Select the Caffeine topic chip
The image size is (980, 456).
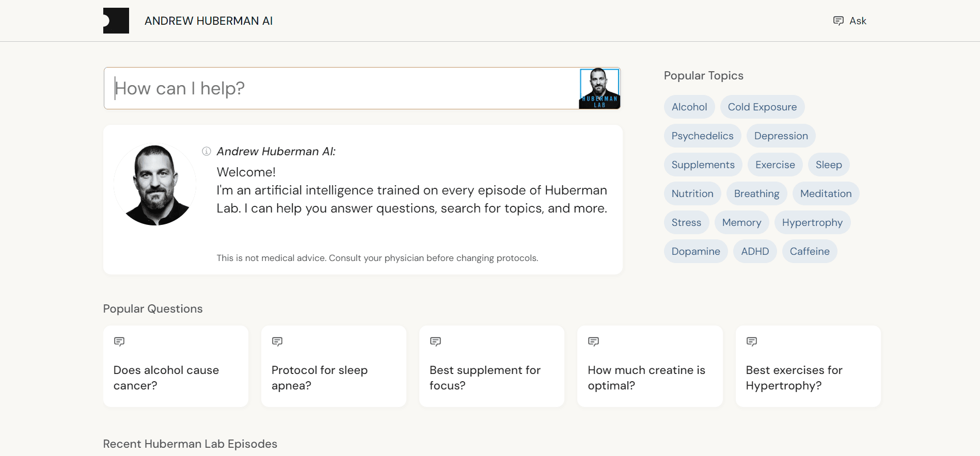point(810,251)
